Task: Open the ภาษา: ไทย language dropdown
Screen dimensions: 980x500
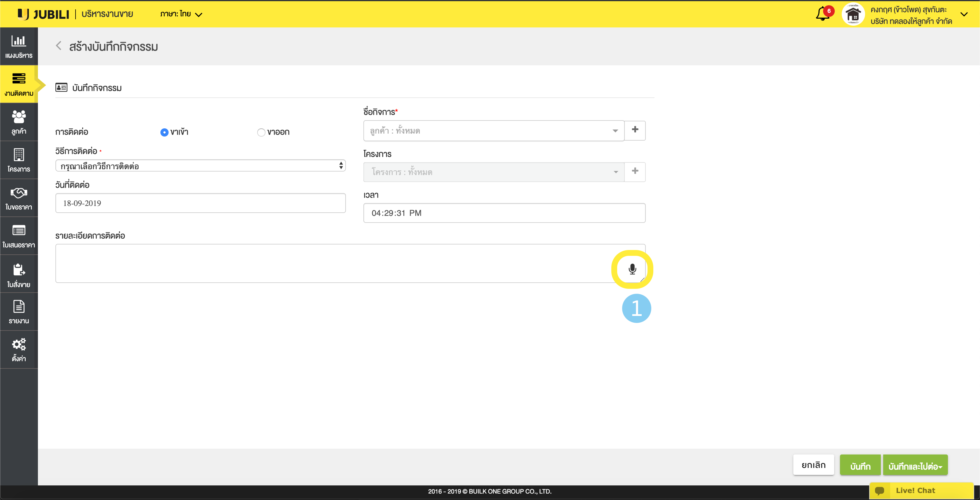Action: (x=181, y=14)
